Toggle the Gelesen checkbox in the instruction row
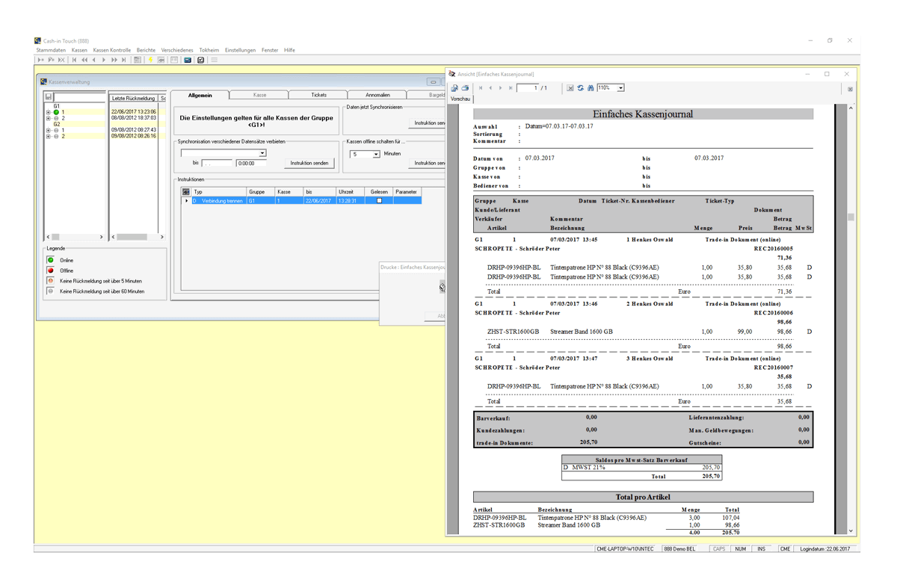 tap(379, 201)
